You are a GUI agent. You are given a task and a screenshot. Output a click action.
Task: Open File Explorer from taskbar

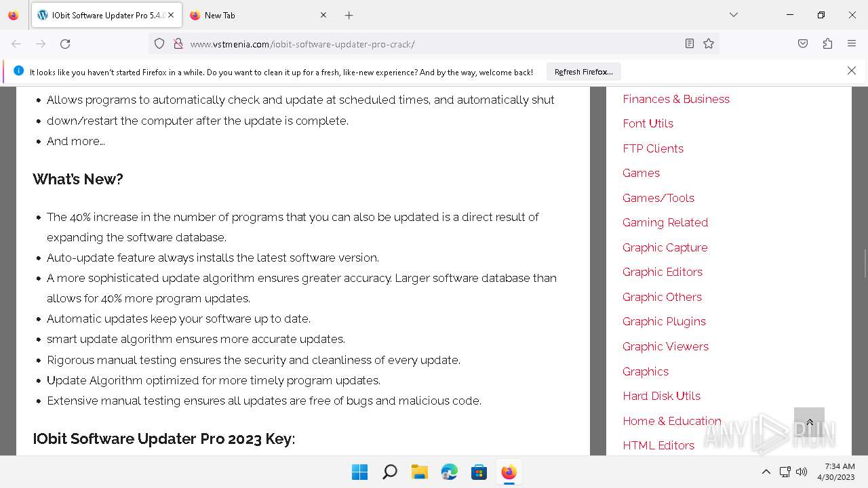point(419,472)
